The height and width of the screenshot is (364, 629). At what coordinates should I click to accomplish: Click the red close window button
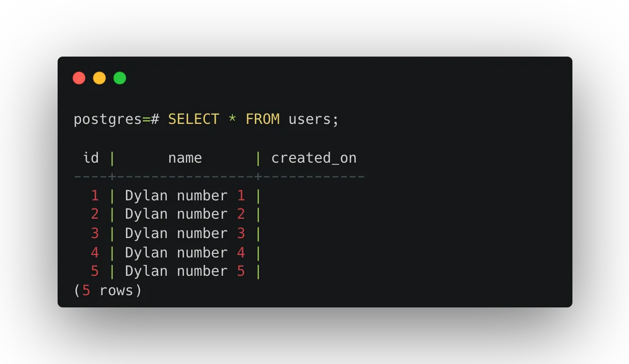click(79, 78)
